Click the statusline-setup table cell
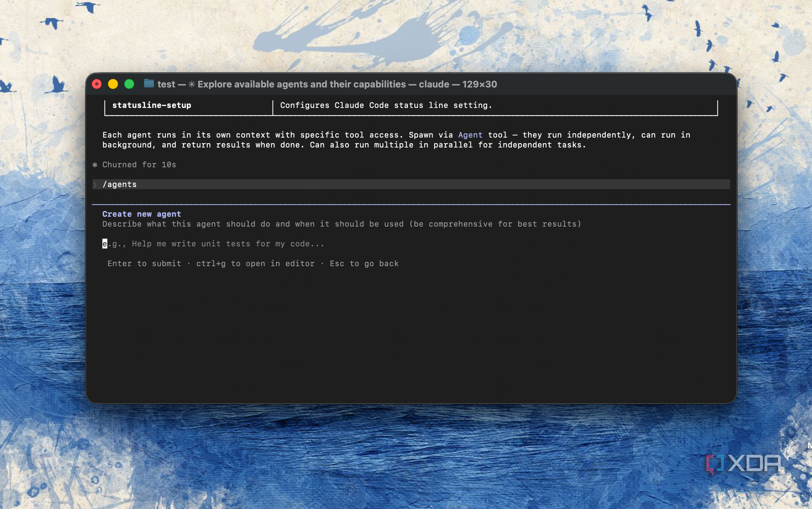The image size is (812, 509). pos(189,105)
